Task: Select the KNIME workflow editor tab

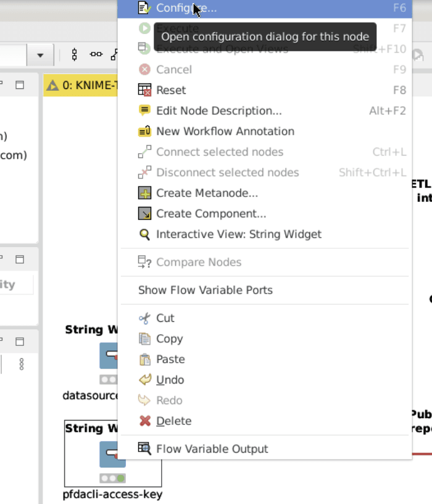Action: pyautogui.click(x=81, y=85)
